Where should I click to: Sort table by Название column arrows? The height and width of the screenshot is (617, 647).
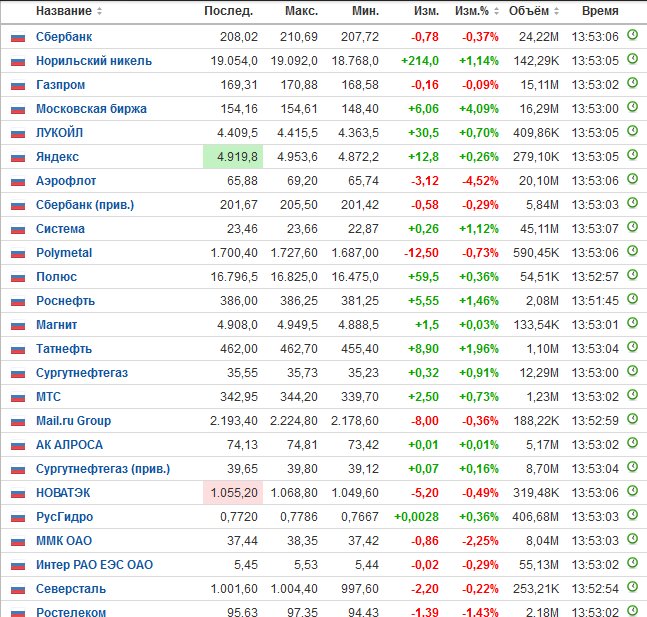[x=99, y=11]
